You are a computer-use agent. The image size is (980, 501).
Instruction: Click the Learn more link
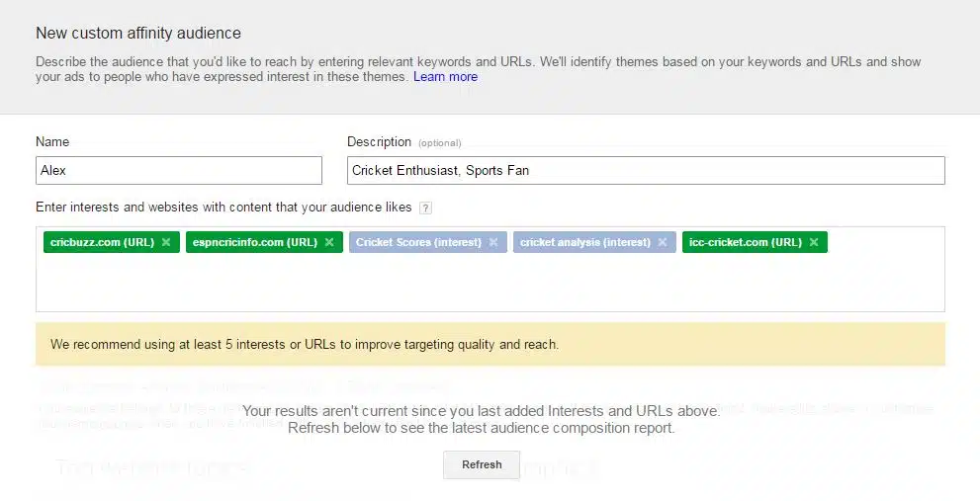(x=446, y=77)
